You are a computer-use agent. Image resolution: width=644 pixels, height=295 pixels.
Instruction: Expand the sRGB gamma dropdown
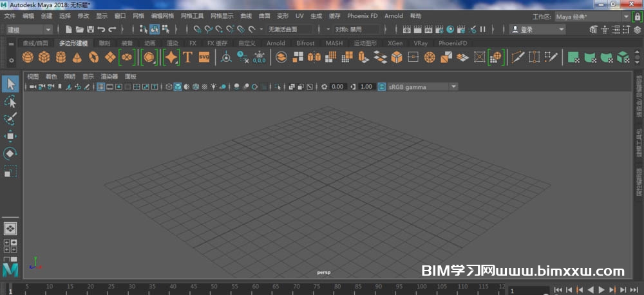[x=453, y=86]
